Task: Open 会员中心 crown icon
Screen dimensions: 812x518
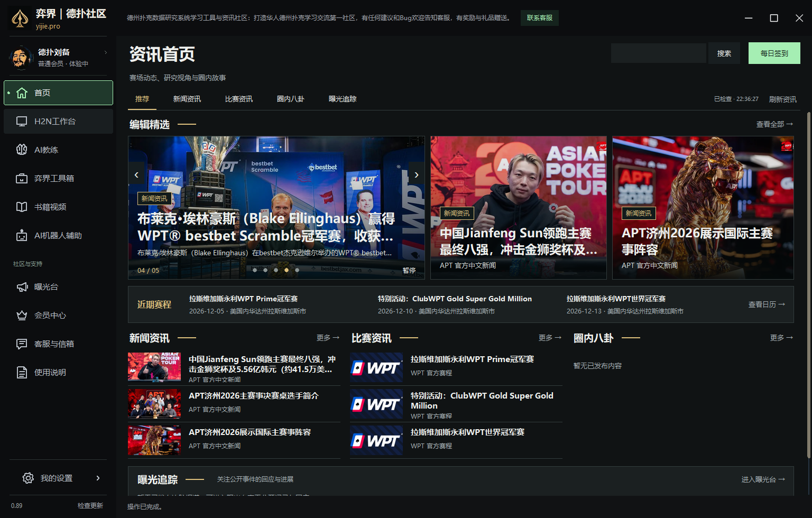Action: tap(22, 316)
